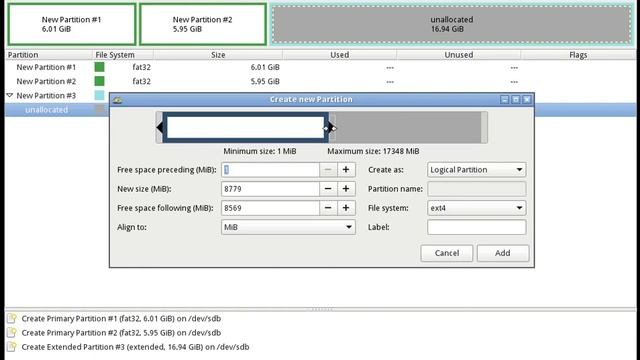
Task: Click icon beside Create Extended Partition #3
Action: coord(12,347)
